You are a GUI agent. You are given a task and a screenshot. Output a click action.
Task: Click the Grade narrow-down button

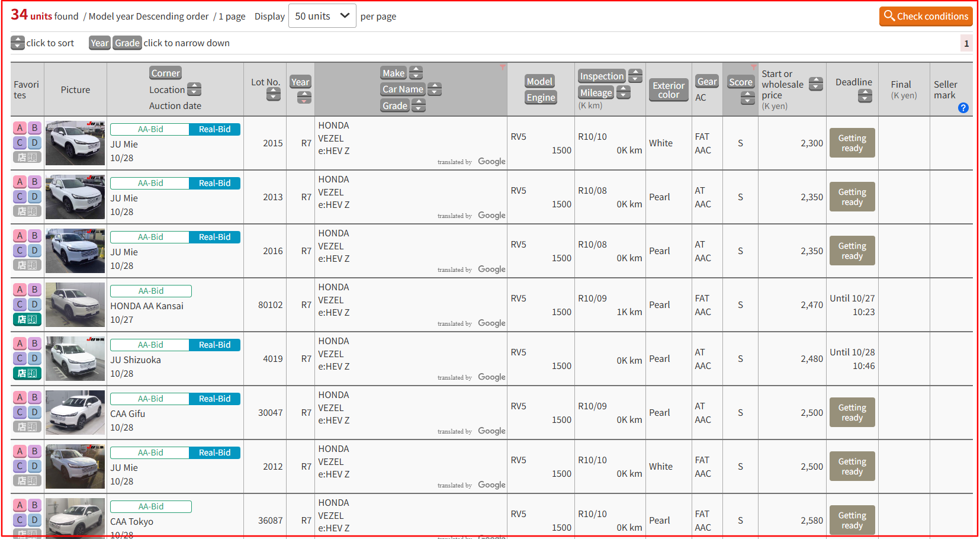[127, 43]
